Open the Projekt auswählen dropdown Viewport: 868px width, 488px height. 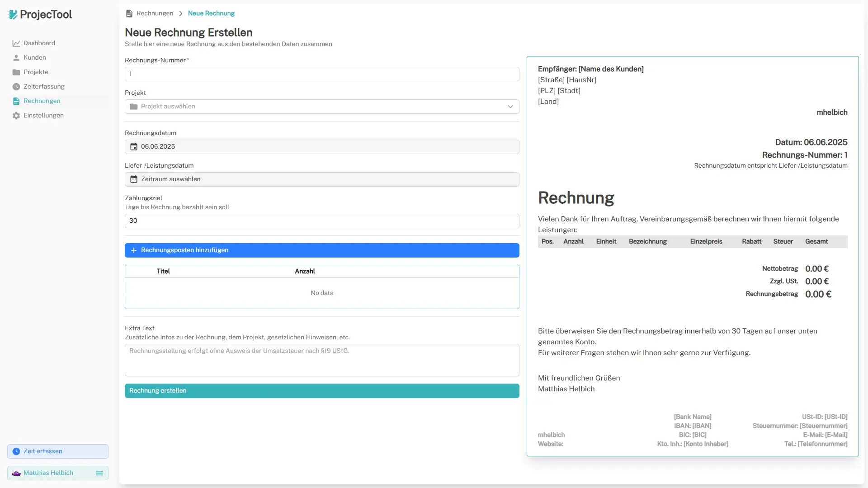[x=322, y=107]
